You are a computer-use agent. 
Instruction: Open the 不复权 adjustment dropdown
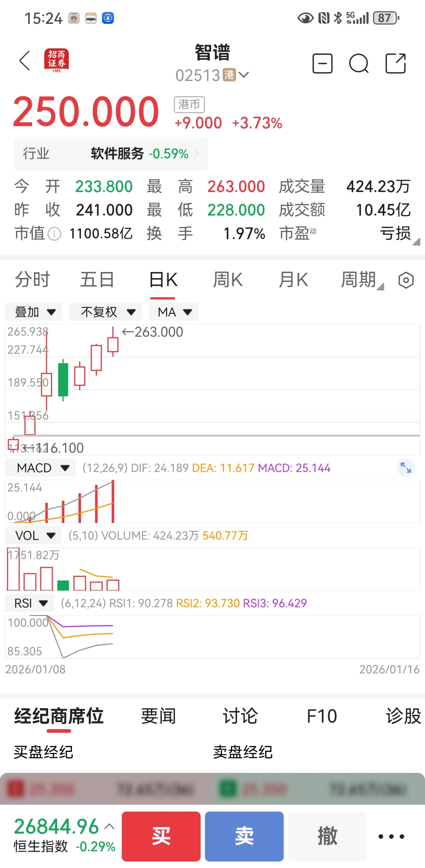[x=105, y=312]
